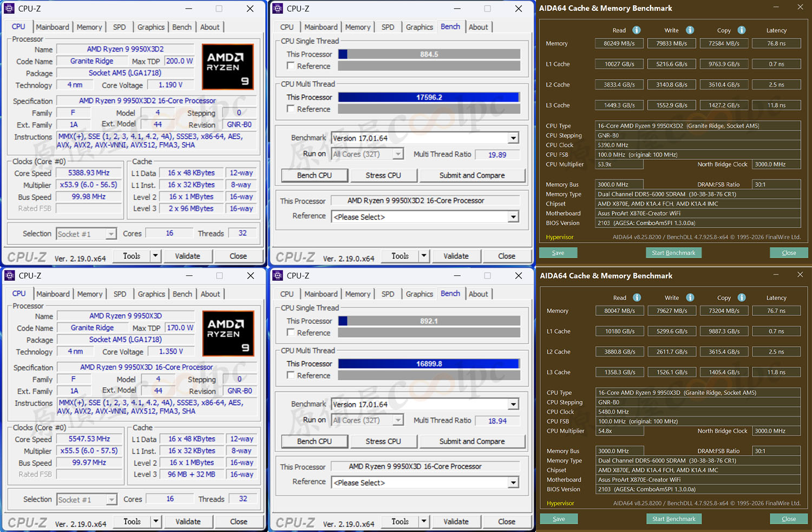Click the Read info icon above 80047 MB/s

point(637,297)
